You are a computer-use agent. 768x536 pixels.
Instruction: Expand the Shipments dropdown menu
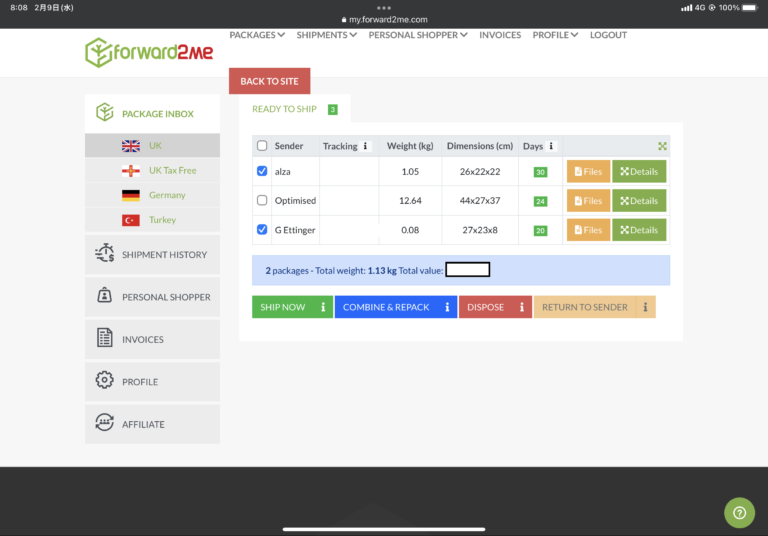click(327, 35)
